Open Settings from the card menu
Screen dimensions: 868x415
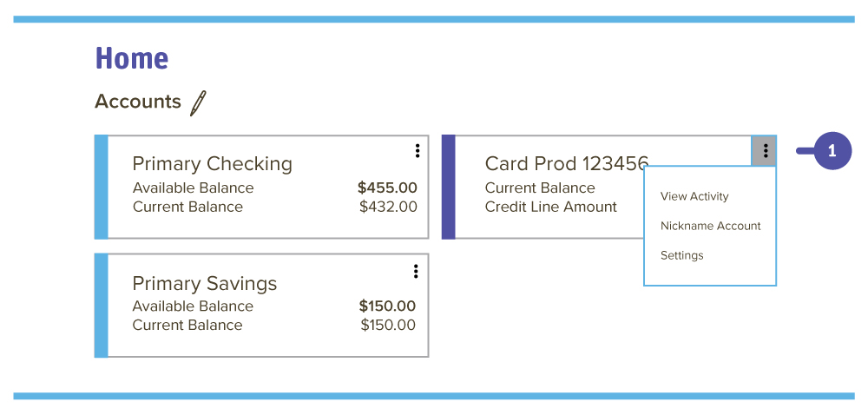[x=681, y=255]
